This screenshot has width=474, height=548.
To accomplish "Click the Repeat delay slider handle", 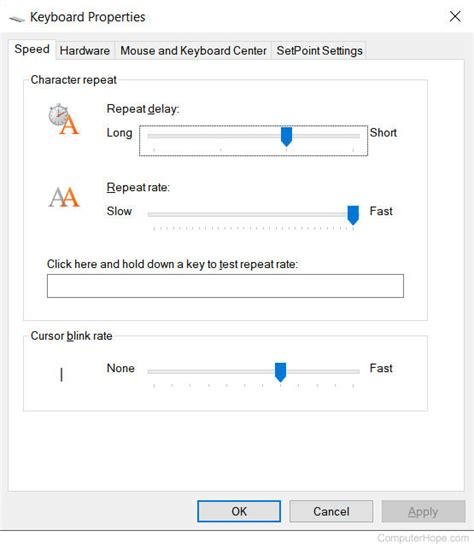I will tap(286, 136).
